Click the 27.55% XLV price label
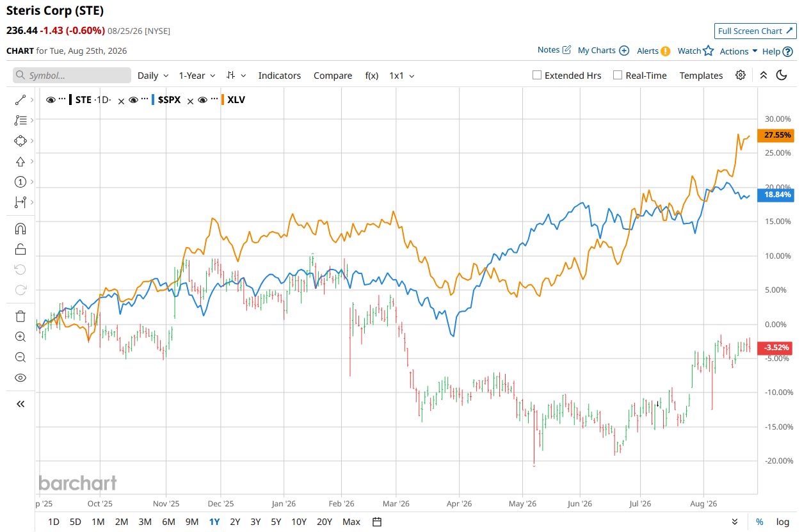 pos(776,135)
